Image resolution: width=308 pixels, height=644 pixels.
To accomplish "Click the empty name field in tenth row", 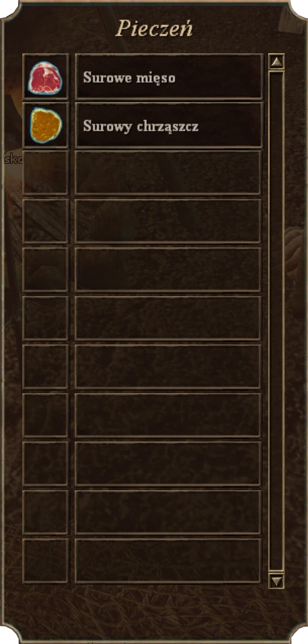I will click(x=168, y=512).
